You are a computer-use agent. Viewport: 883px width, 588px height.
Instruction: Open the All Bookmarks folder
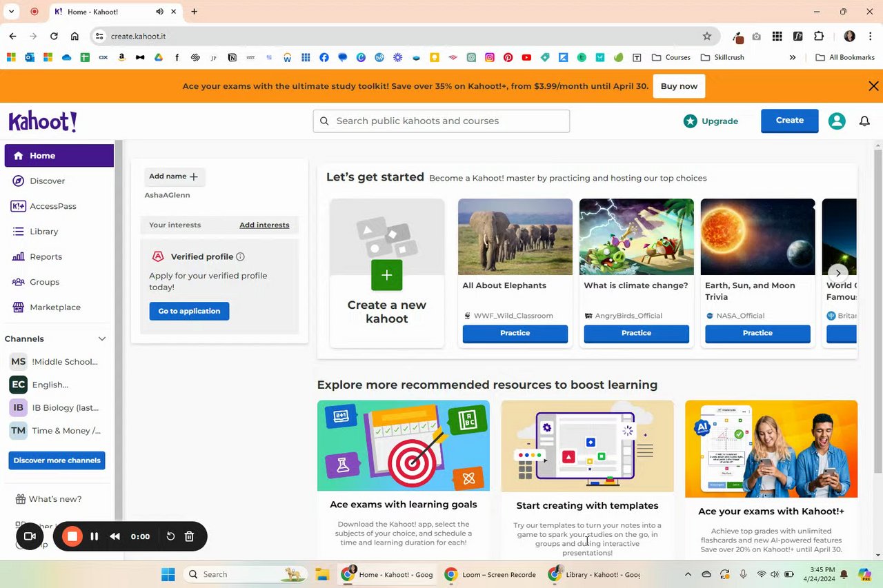point(845,57)
